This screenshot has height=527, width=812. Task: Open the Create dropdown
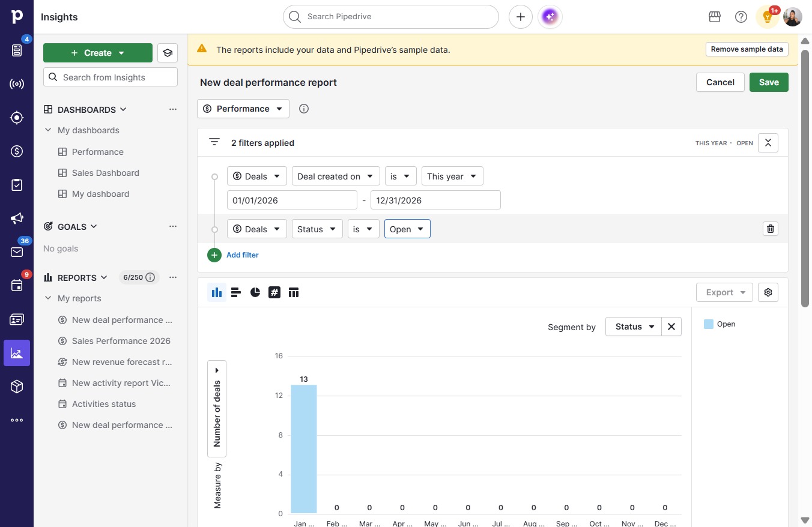[x=98, y=53]
